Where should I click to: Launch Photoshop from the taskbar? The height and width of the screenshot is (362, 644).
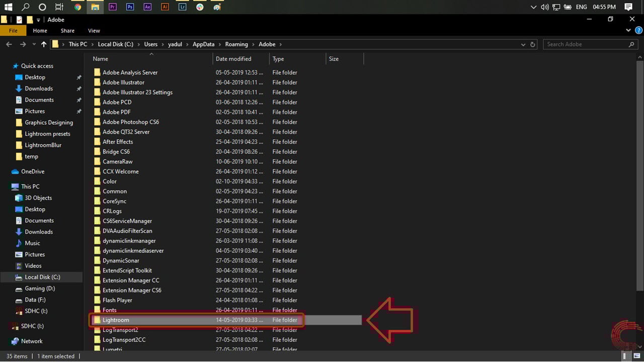(x=130, y=7)
